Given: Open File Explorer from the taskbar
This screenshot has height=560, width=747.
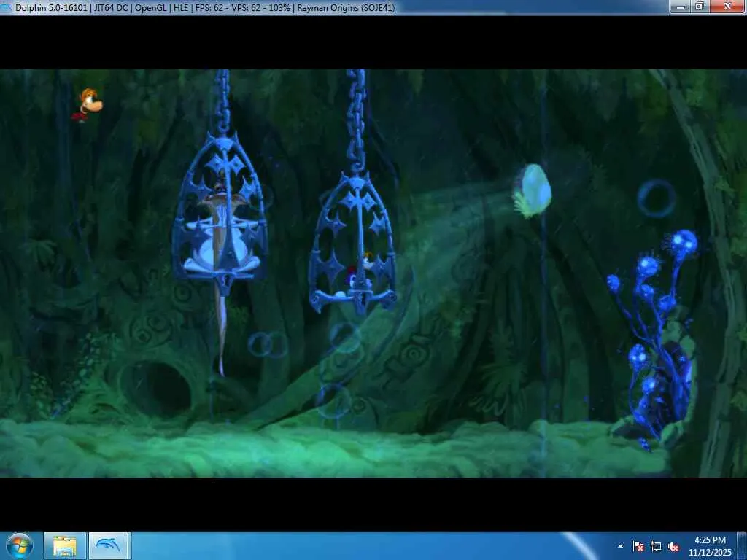Looking at the screenshot, I should coord(65,545).
